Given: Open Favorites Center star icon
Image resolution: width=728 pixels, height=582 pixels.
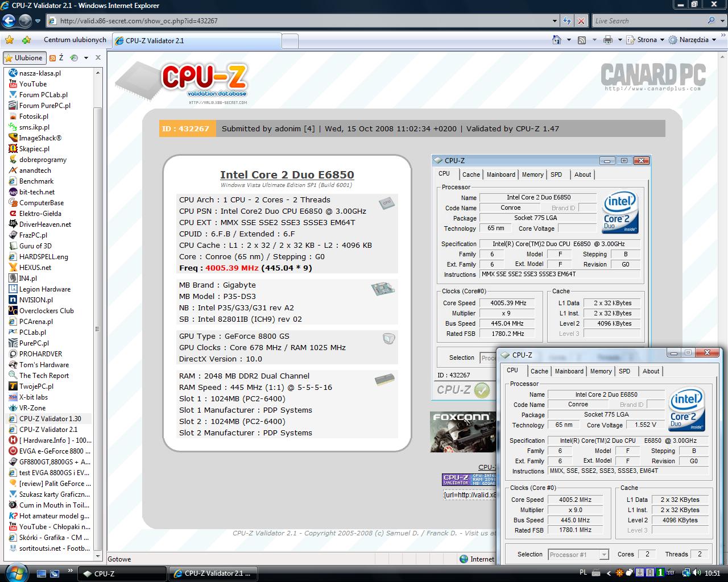Looking at the screenshot, I should pyautogui.click(x=10, y=40).
